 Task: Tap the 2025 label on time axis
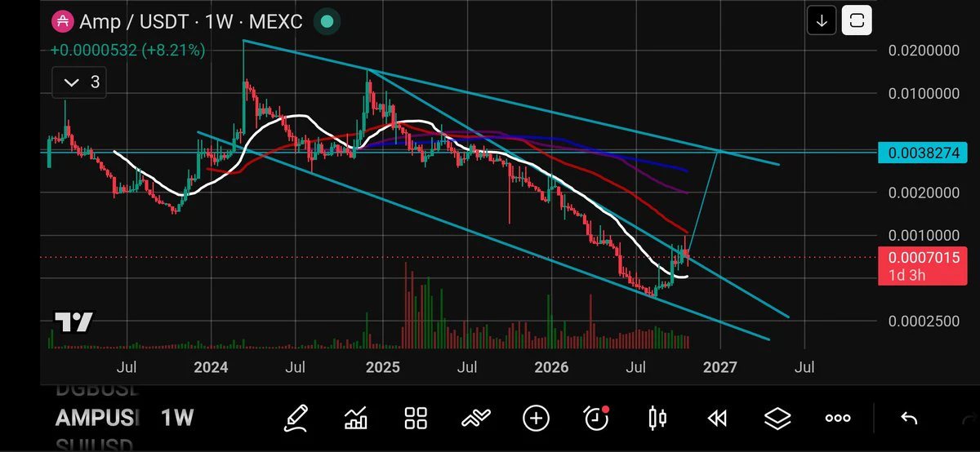(381, 367)
